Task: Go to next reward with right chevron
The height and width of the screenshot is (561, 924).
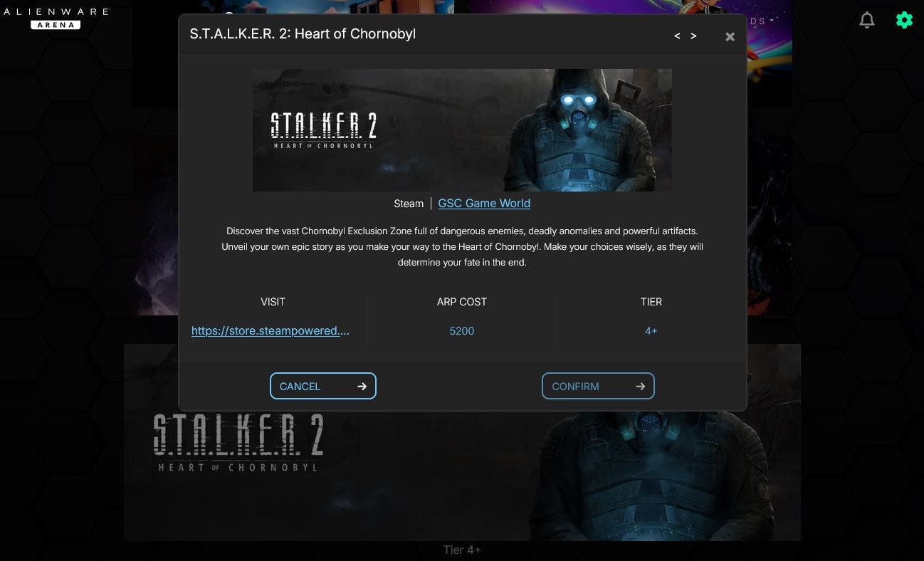Action: coord(693,36)
